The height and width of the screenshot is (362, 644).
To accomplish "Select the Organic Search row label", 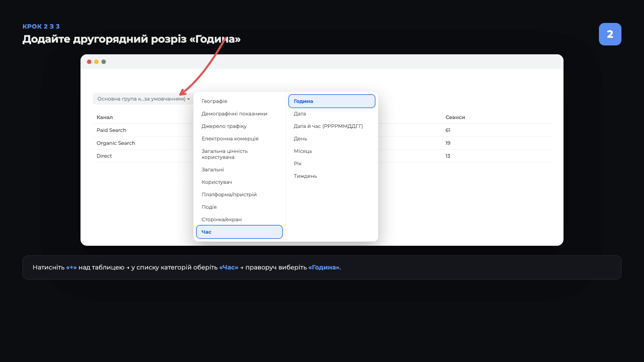I will [x=116, y=143].
